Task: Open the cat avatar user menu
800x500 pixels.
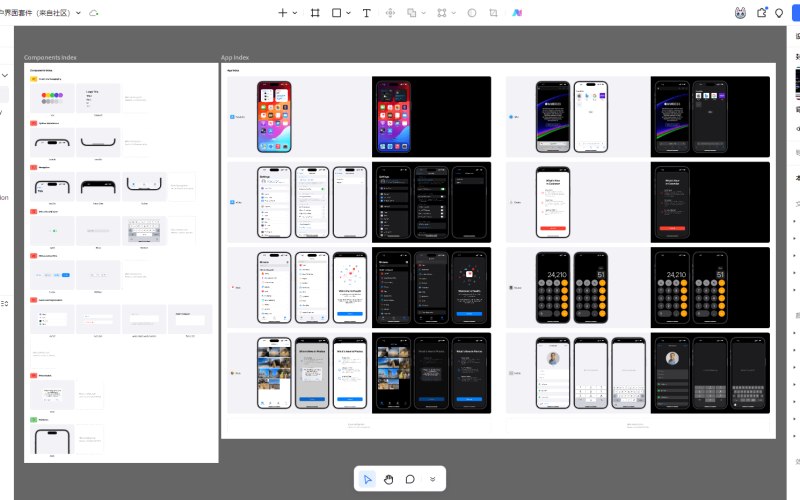Action: tap(740, 13)
